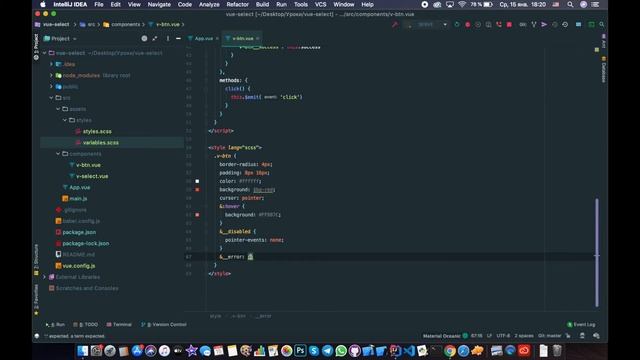
Task: Select variables.scss in project tree
Action: coord(100,142)
